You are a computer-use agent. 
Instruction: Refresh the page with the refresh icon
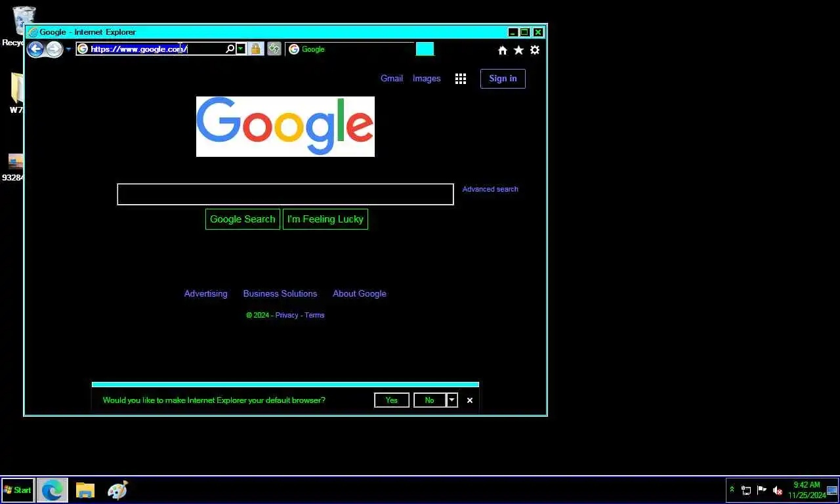pyautogui.click(x=274, y=49)
